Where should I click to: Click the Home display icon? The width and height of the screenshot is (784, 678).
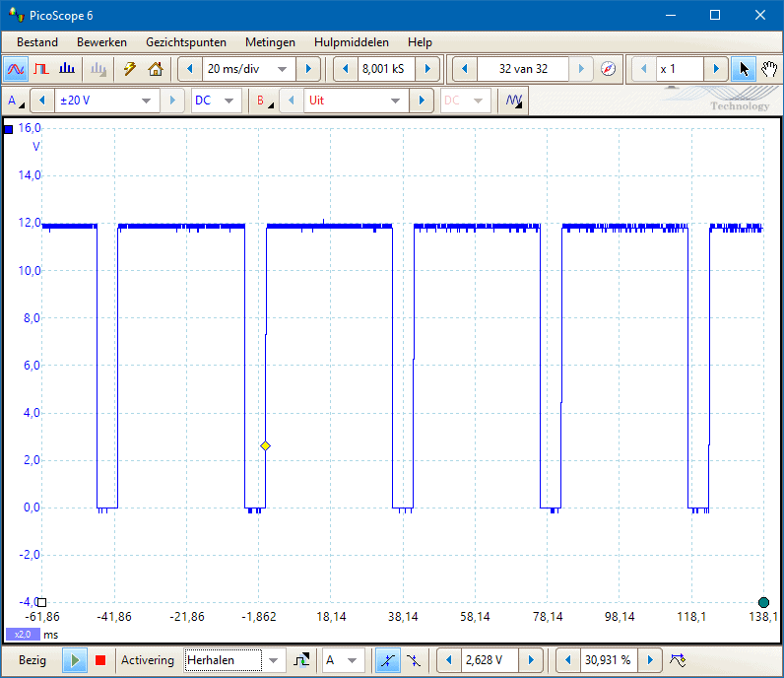(x=155, y=69)
